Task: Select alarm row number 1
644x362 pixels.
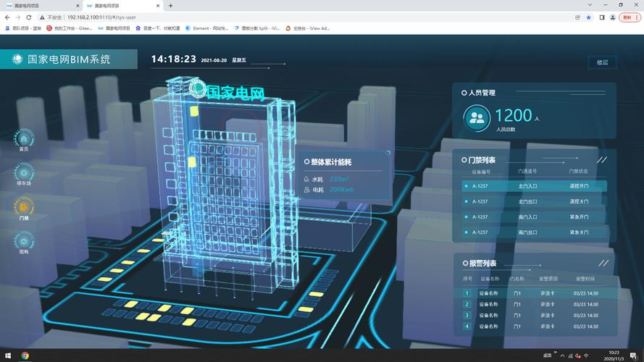Action: pyautogui.click(x=535, y=293)
